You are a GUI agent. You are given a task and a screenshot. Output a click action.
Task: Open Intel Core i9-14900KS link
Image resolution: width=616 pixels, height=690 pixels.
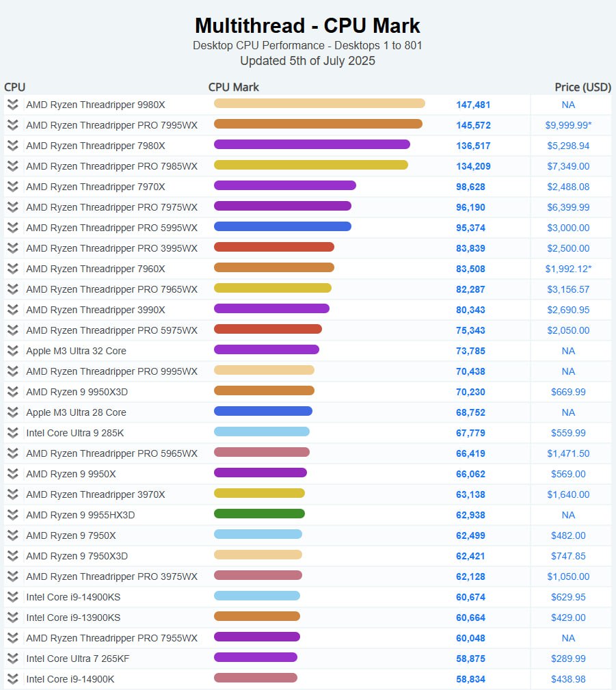73,597
